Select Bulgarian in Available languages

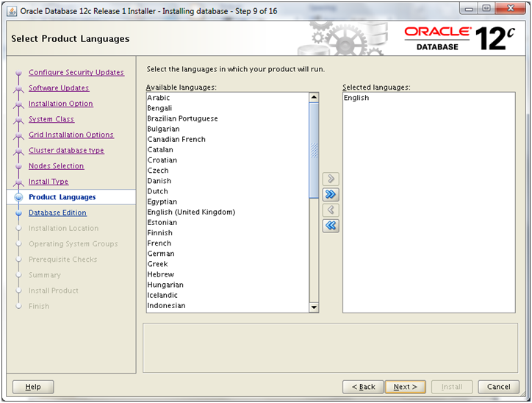(228, 129)
